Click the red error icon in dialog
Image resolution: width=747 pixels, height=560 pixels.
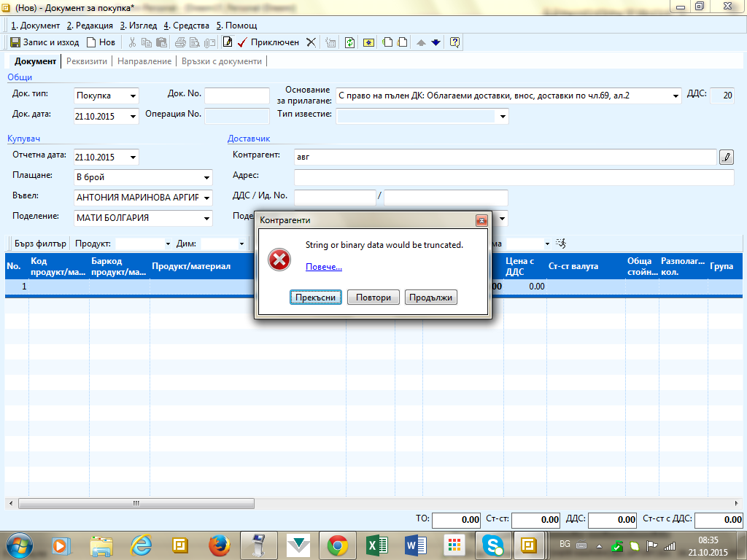point(279,260)
